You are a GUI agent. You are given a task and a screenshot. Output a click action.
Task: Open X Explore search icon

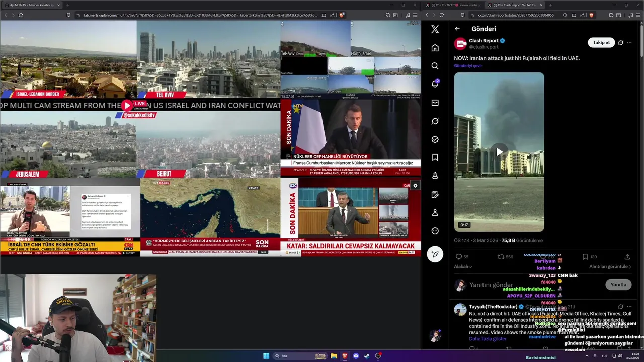435,66
